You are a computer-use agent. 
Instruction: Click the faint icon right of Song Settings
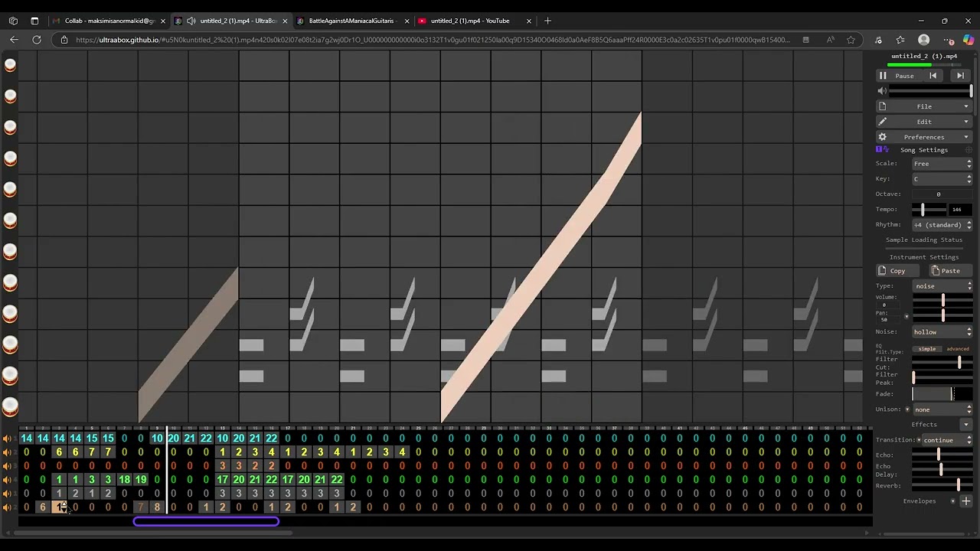(x=967, y=150)
